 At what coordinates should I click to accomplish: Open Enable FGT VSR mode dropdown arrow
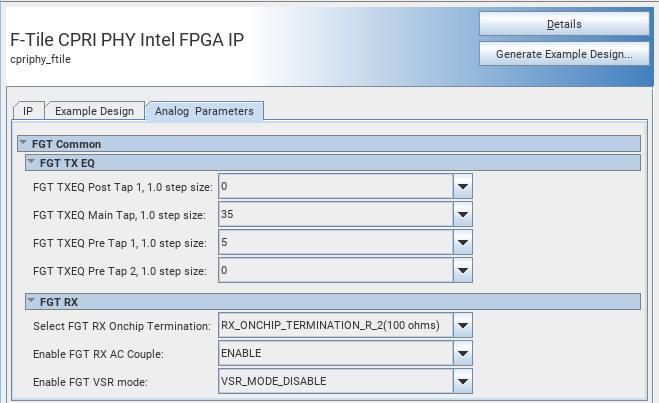coord(462,381)
